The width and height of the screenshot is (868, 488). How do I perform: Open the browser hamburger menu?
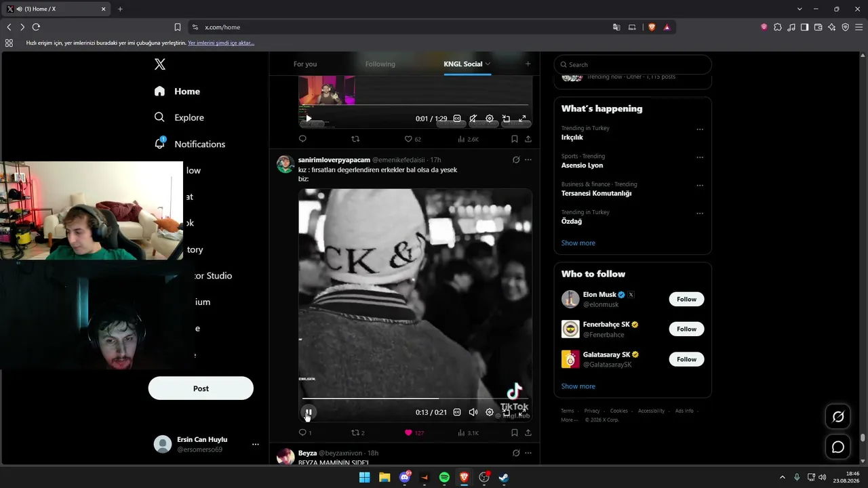[x=859, y=27]
